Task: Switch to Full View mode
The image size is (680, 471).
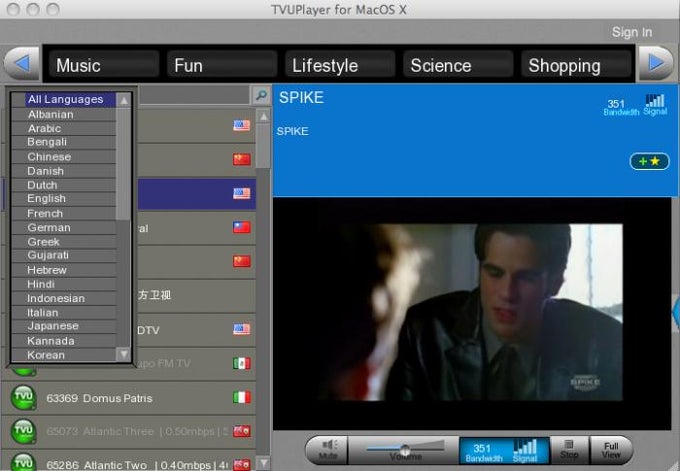Action: (x=611, y=450)
